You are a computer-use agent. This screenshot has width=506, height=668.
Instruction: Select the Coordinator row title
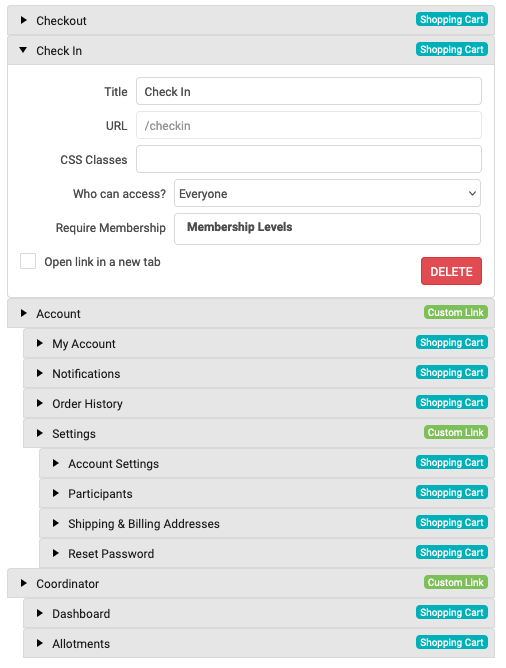(x=68, y=584)
